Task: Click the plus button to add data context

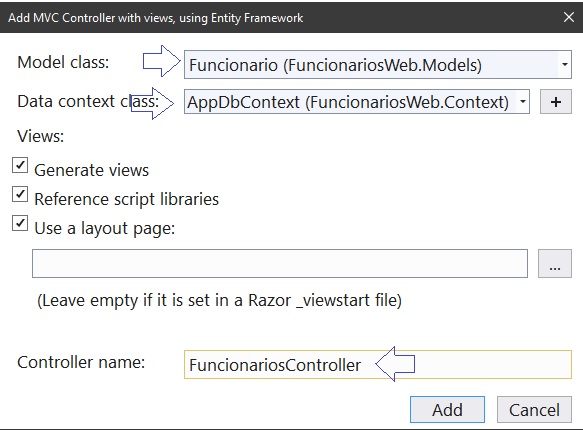Action: click(x=555, y=101)
